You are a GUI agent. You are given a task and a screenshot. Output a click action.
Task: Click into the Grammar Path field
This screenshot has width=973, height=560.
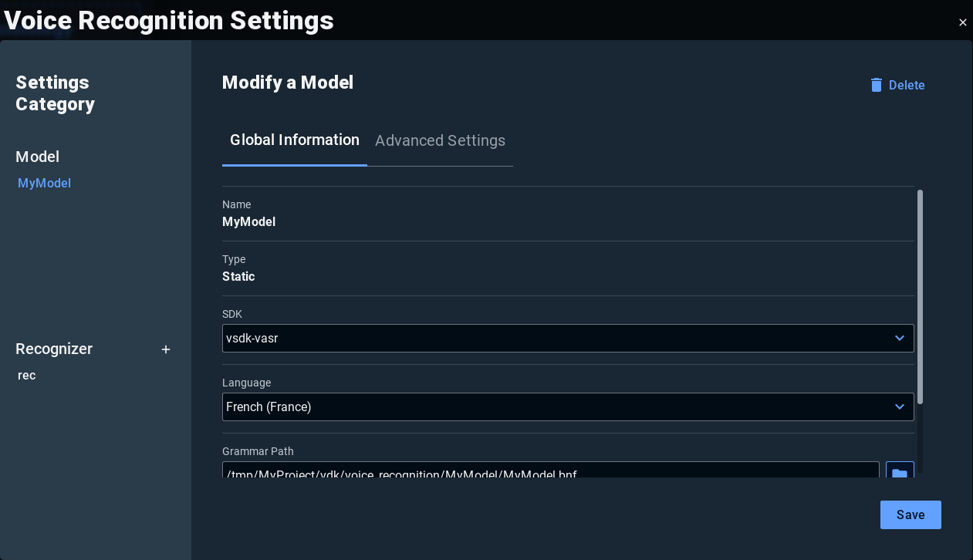(550, 471)
